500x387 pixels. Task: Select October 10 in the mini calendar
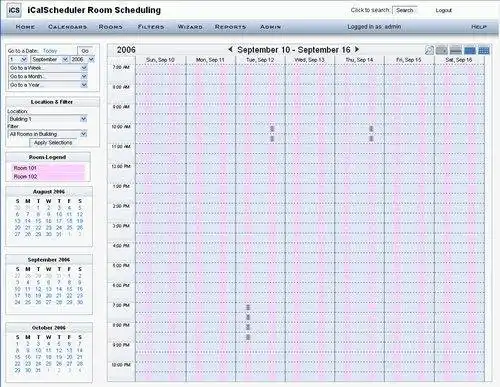(x=38, y=350)
